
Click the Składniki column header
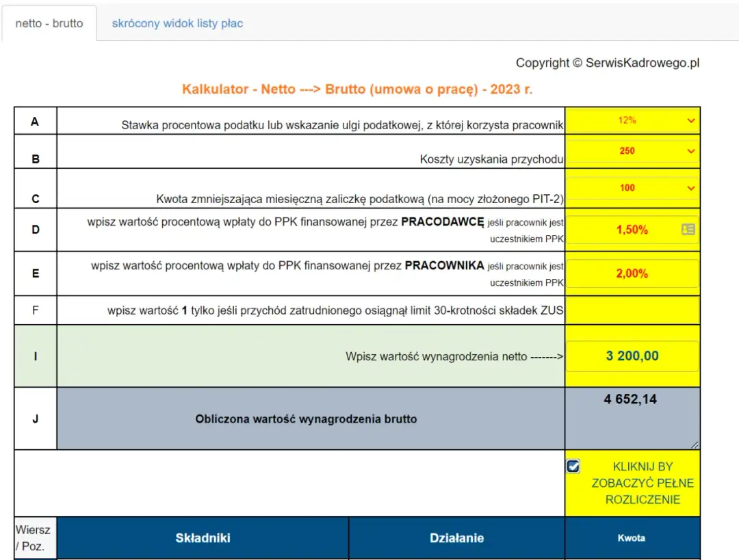(x=203, y=538)
